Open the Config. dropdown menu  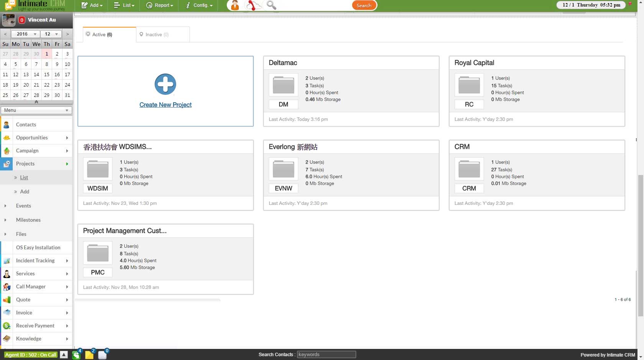[199, 5]
